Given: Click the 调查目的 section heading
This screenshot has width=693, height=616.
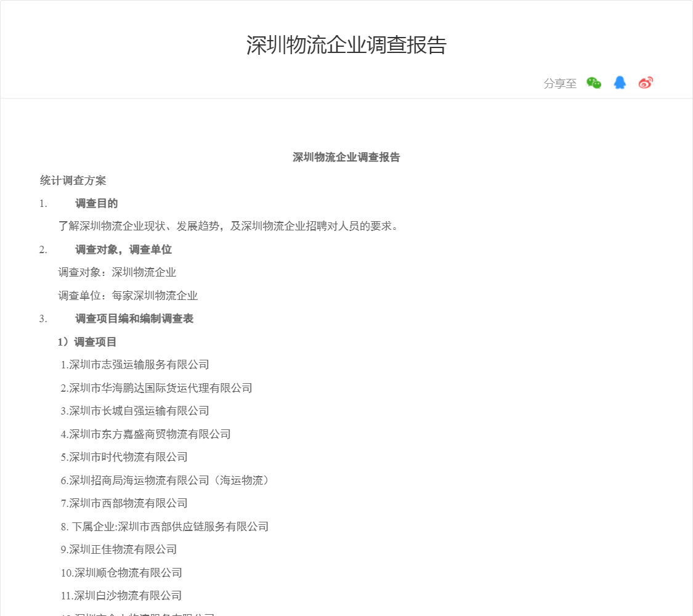Looking at the screenshot, I should [x=96, y=203].
